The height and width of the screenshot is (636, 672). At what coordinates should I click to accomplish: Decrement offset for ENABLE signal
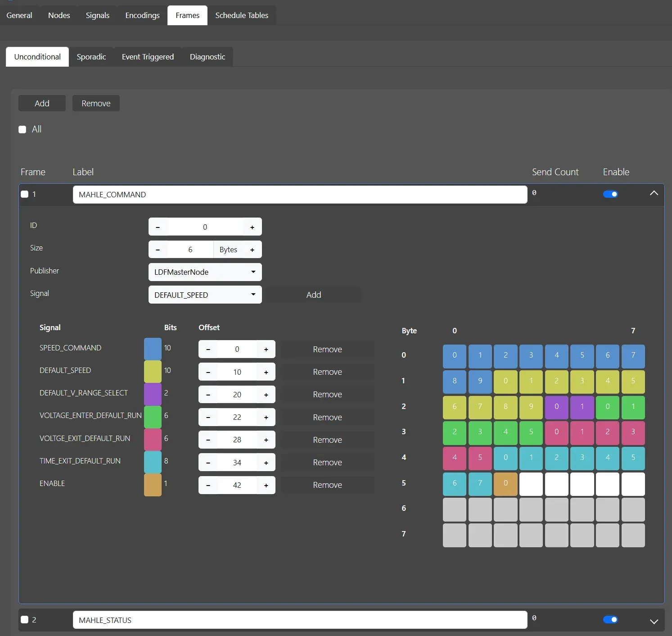tap(208, 485)
